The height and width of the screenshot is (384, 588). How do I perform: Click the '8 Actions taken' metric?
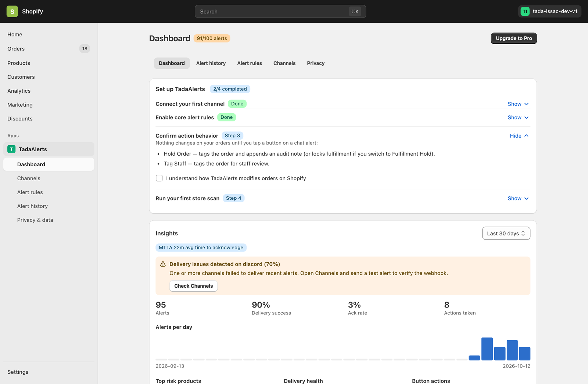tap(460, 308)
